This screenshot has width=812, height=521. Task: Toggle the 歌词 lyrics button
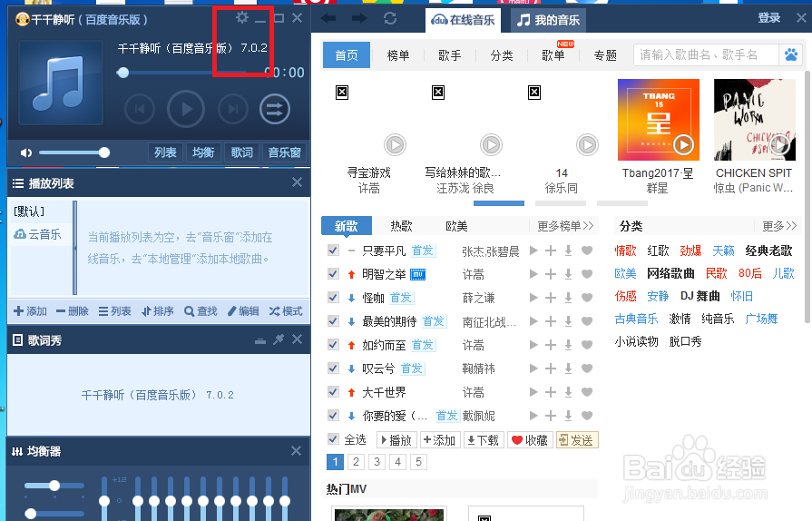coord(242,152)
